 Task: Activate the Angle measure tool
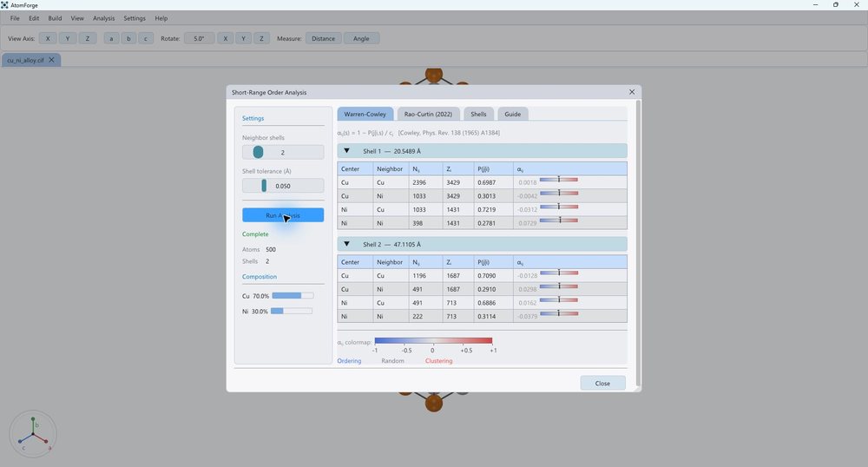[x=361, y=39]
